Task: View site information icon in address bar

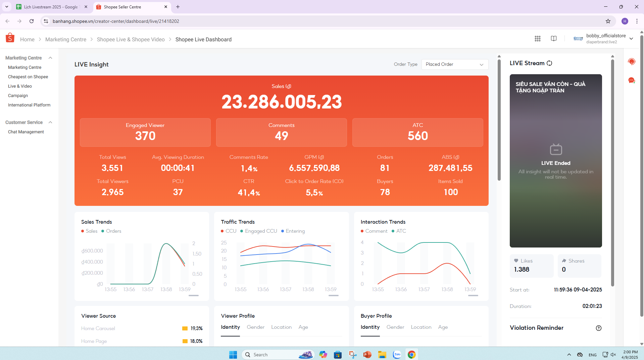Action: (46, 21)
